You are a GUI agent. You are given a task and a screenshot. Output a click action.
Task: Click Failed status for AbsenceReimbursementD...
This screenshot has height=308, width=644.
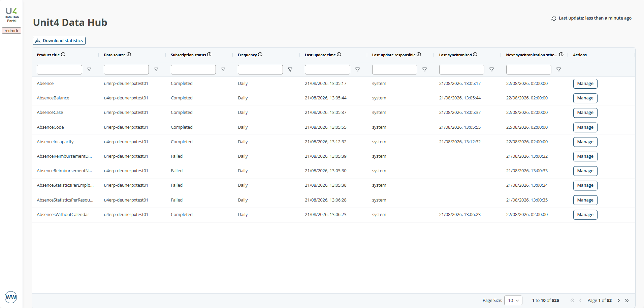176,156
